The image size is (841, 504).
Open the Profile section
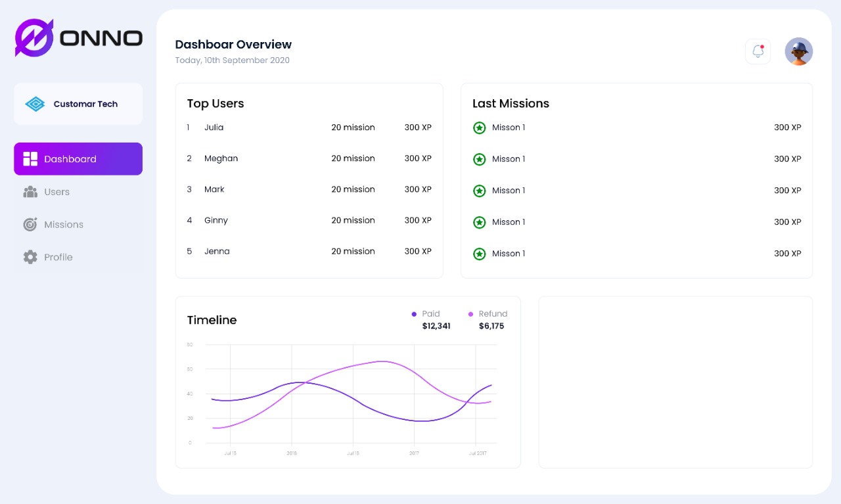click(78, 257)
